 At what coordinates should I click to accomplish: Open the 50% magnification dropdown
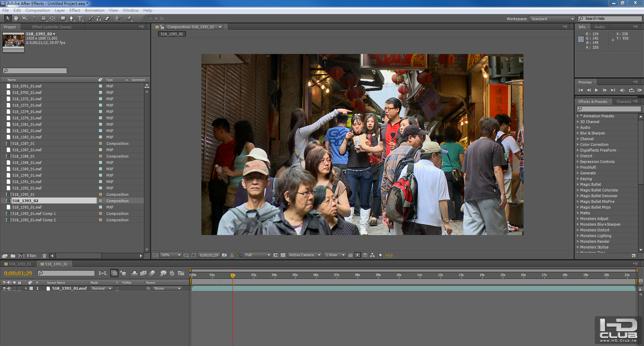(171, 255)
